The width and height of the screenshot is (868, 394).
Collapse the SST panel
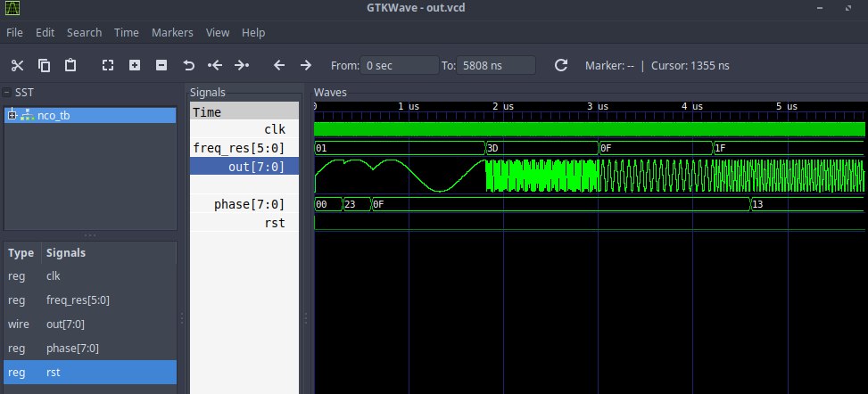click(6, 93)
